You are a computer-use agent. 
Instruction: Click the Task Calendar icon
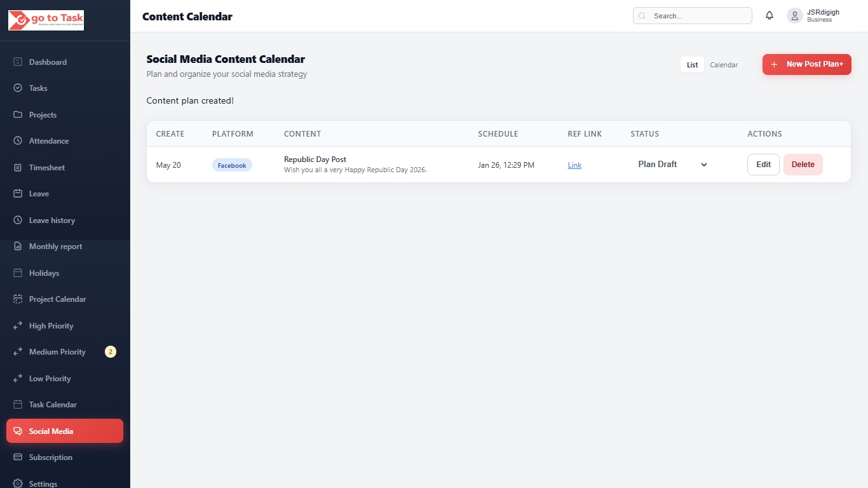[18, 405]
